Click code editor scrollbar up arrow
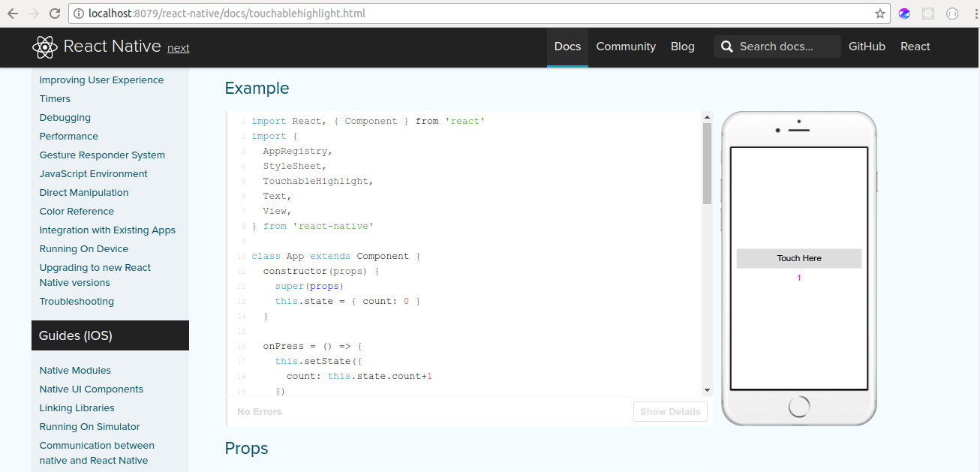Screen dimensions: 980x472 707,117
